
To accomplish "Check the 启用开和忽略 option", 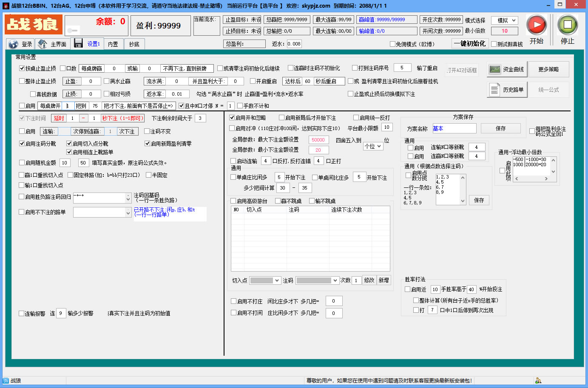I will coord(231,119).
